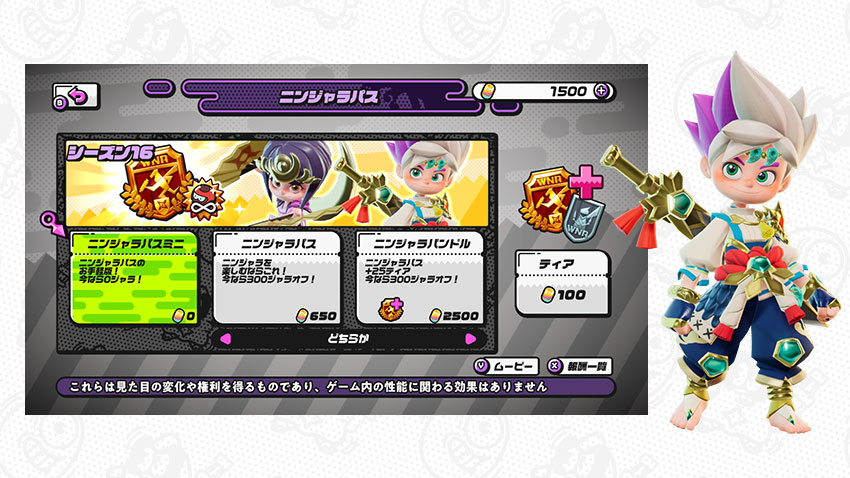
Task: Click the Jala currency coin icon
Action: click(x=487, y=91)
